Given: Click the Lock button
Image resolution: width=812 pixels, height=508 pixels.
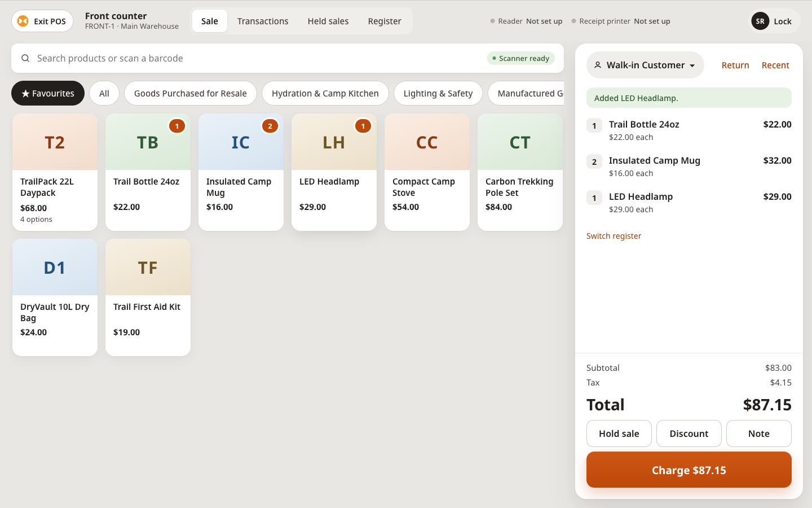Looking at the screenshot, I should 774,21.
